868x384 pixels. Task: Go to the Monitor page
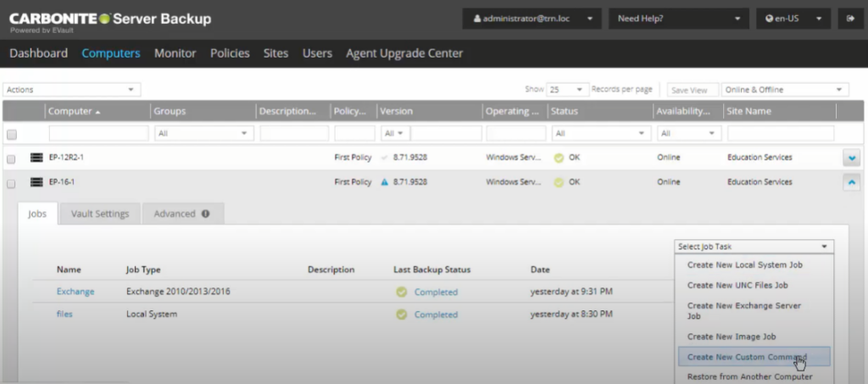(x=175, y=53)
